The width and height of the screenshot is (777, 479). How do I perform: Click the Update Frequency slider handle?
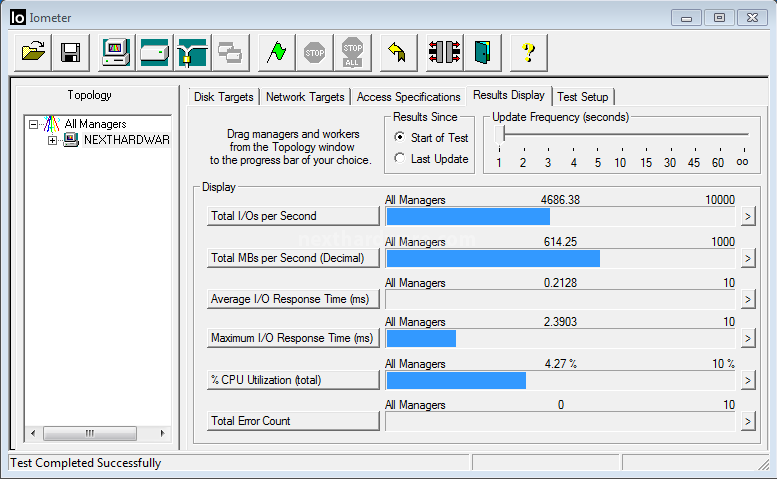click(499, 134)
